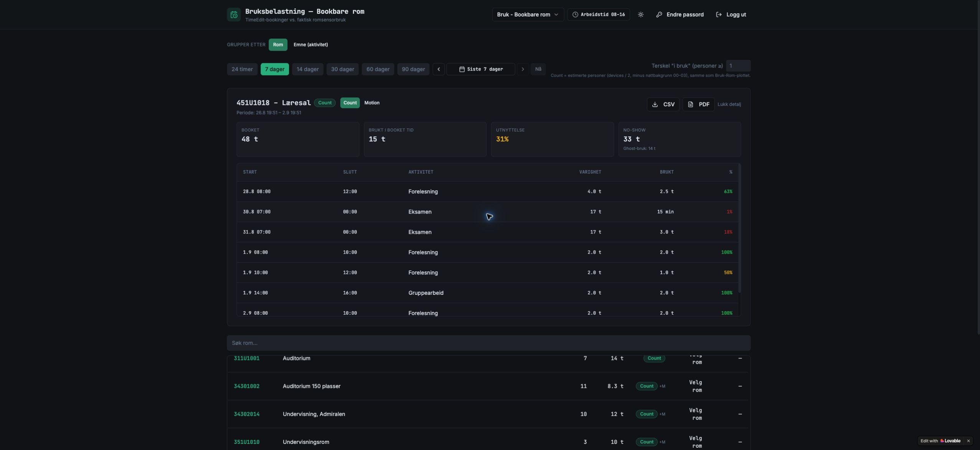Select 14 dager range
Image resolution: width=980 pixels, height=450 pixels.
307,69
